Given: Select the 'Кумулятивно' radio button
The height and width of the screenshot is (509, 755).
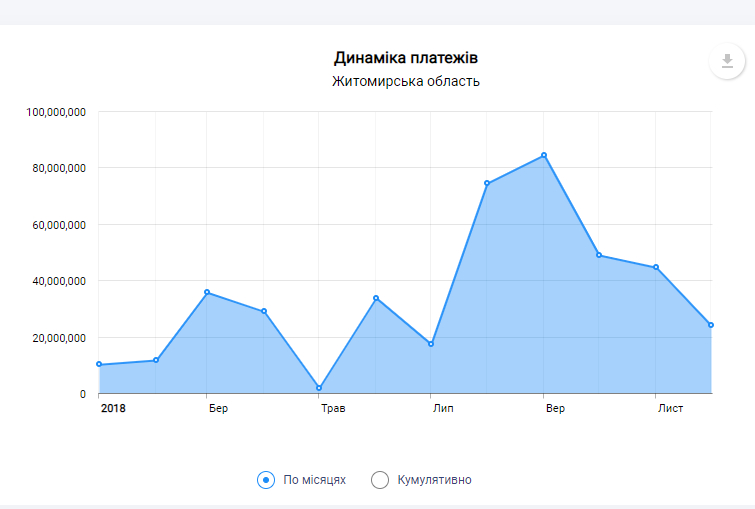Looking at the screenshot, I should [x=380, y=480].
